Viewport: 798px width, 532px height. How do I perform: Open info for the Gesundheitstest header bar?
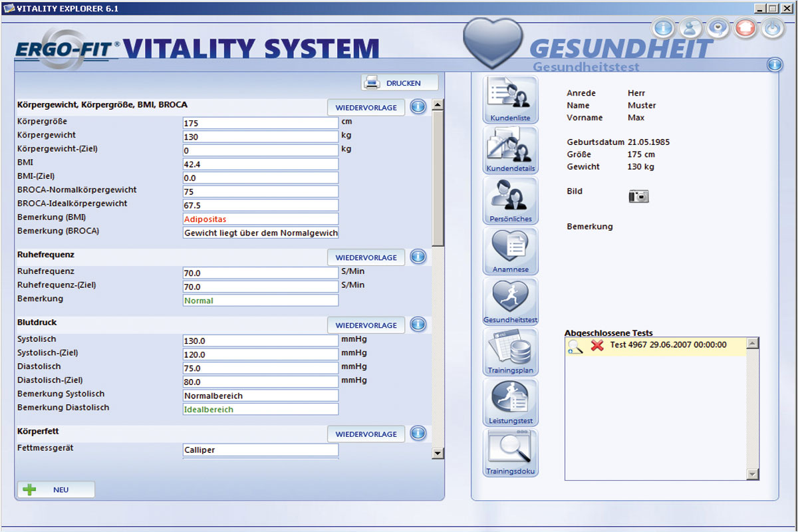pos(774,65)
